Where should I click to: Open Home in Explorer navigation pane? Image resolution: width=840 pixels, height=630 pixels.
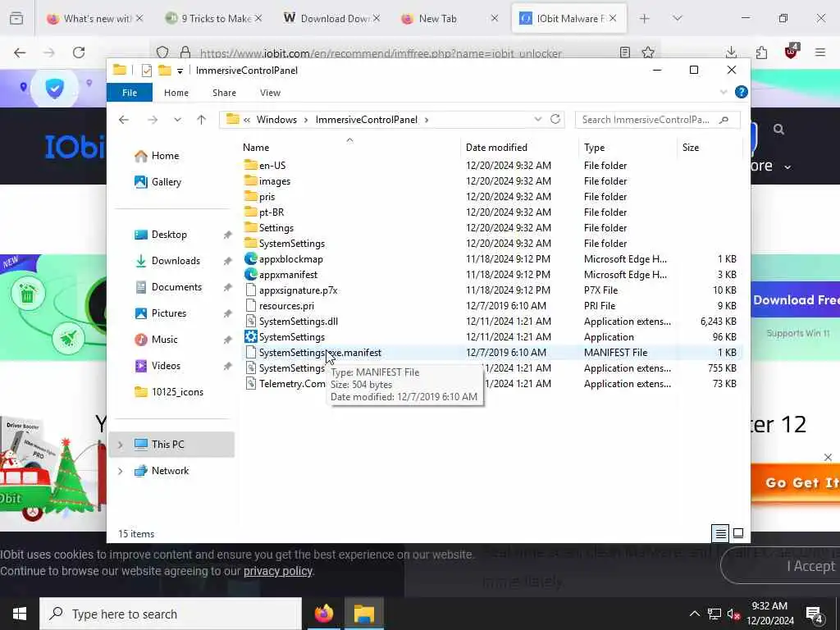click(165, 155)
